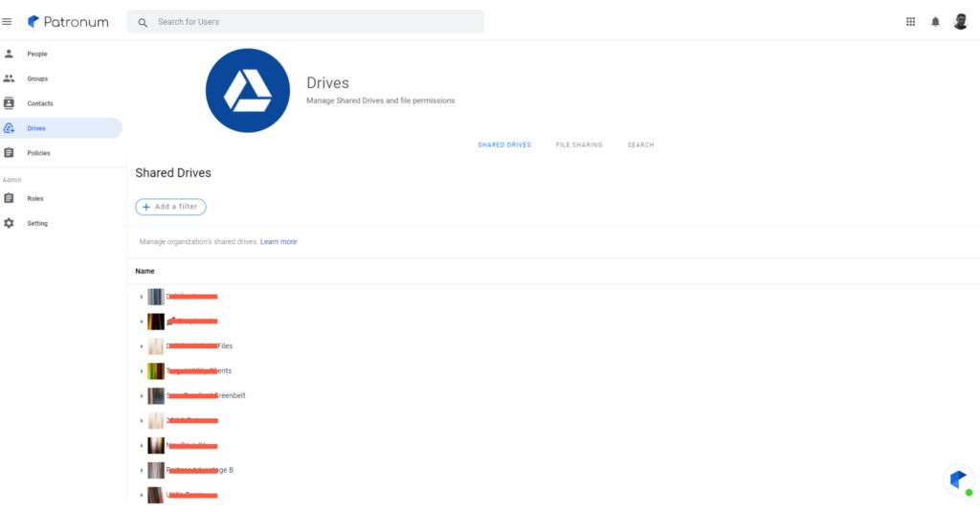Open Contacts in the sidebar
980x512 pixels.
[61, 103]
